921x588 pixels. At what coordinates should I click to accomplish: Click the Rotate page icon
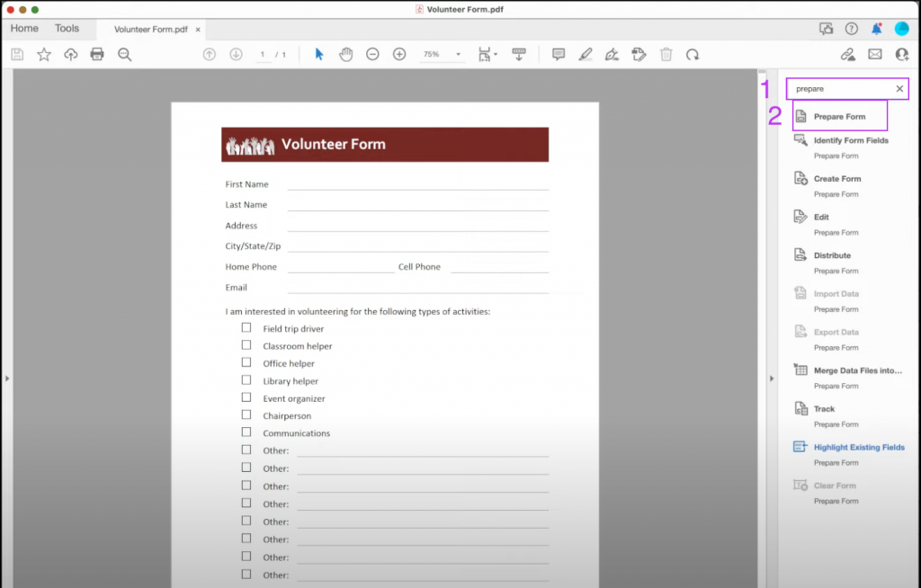pyautogui.click(x=693, y=54)
